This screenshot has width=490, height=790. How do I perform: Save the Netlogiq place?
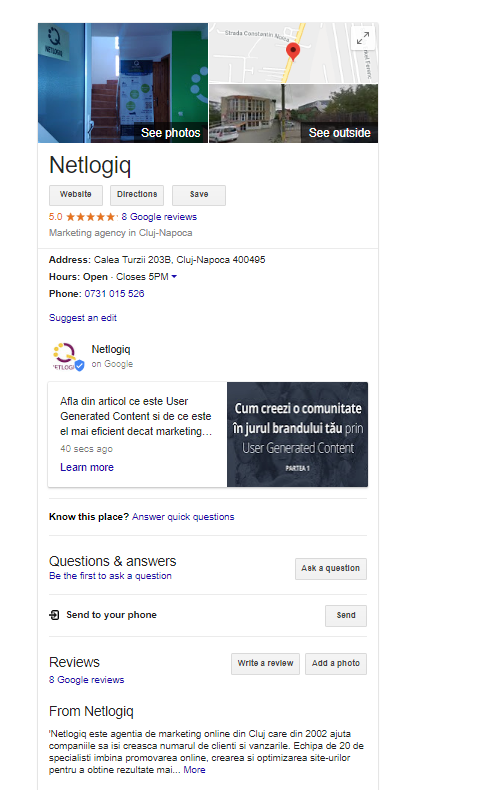(199, 195)
